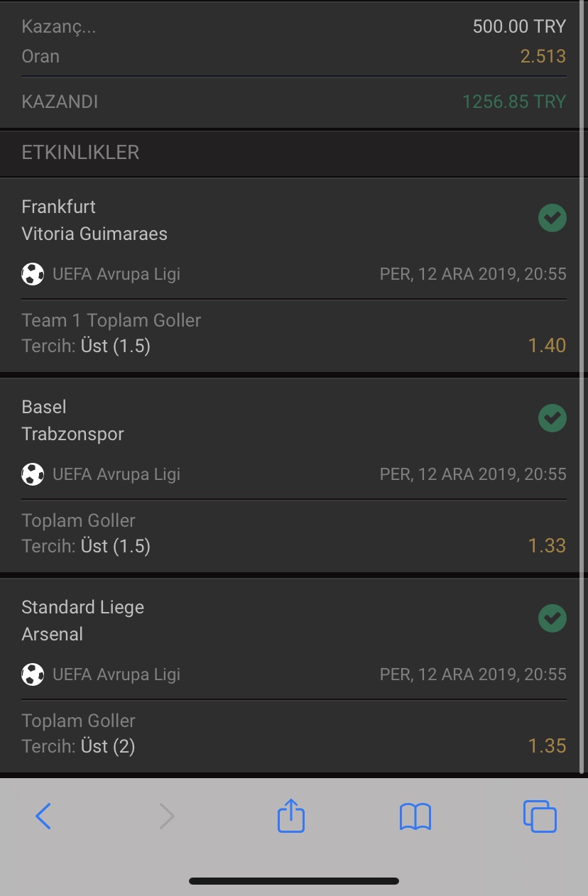Show Safari open tabs icon
This screenshot has width=588, height=896.
point(540,816)
